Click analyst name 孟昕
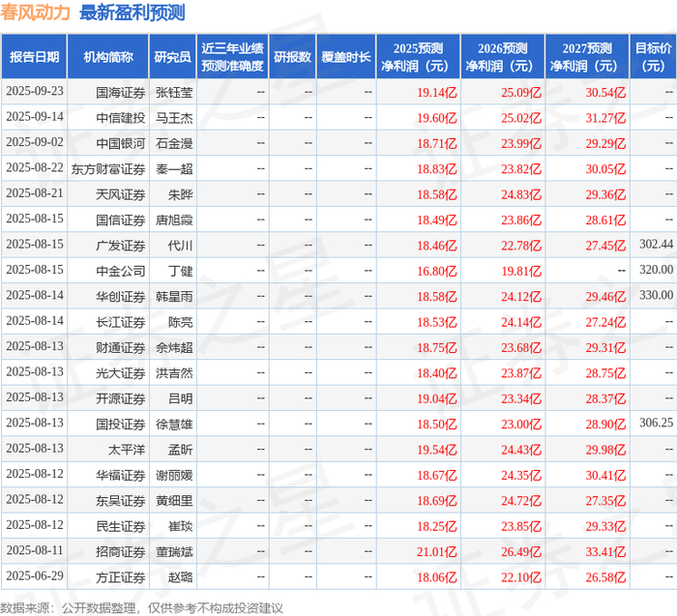677x616 pixels. [x=181, y=450]
